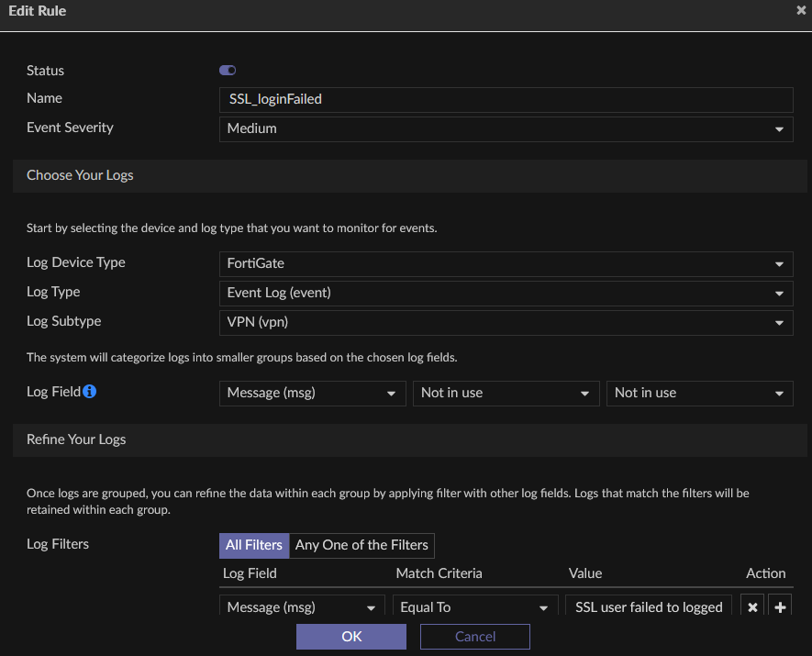
Task: Open the Equal To match criteria dropdown
Action: tap(475, 607)
